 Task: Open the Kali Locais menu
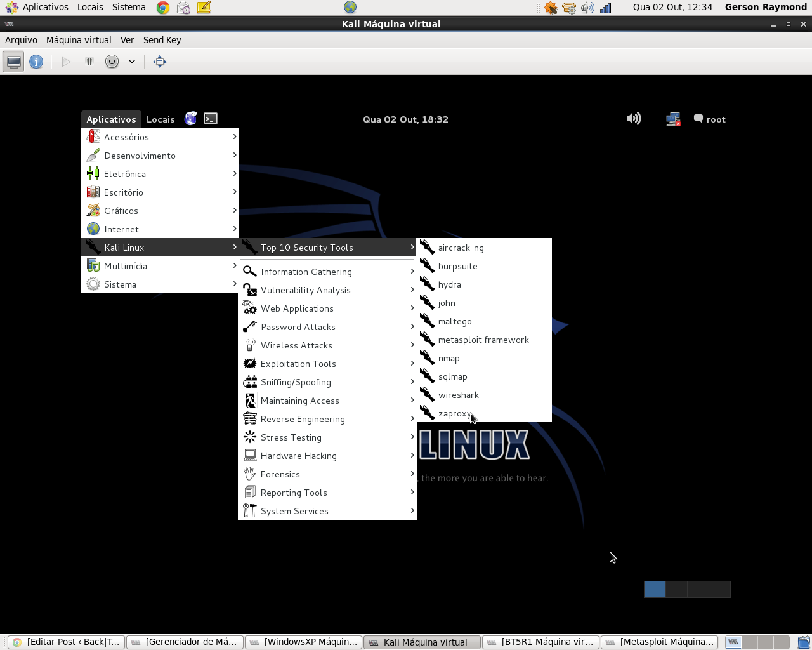[x=160, y=119]
